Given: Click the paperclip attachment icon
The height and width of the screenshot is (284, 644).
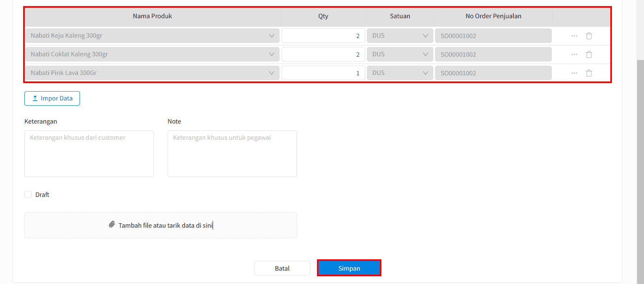Looking at the screenshot, I should pos(112,224).
